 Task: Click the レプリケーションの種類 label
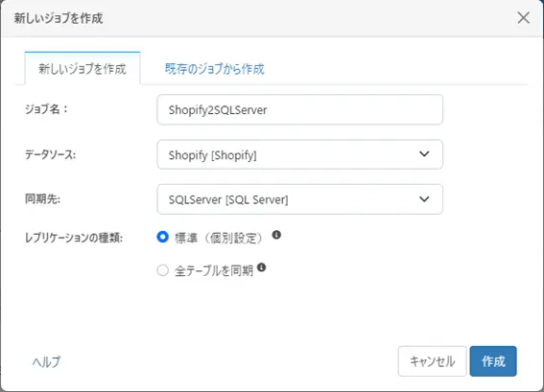74,238
